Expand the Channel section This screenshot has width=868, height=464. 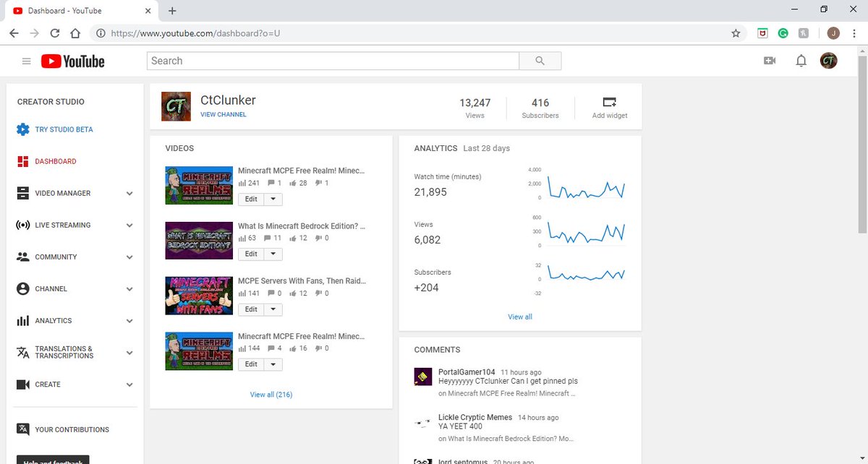129,288
